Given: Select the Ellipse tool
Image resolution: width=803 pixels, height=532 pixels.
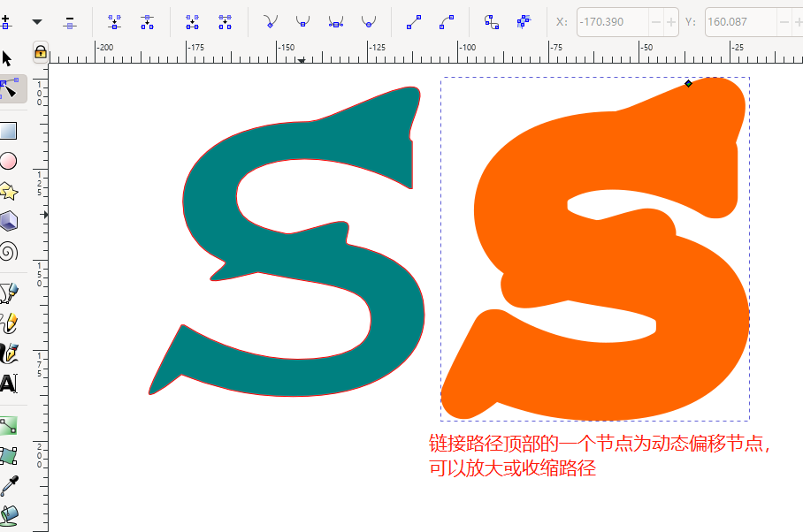Looking at the screenshot, I should coord(8,161).
